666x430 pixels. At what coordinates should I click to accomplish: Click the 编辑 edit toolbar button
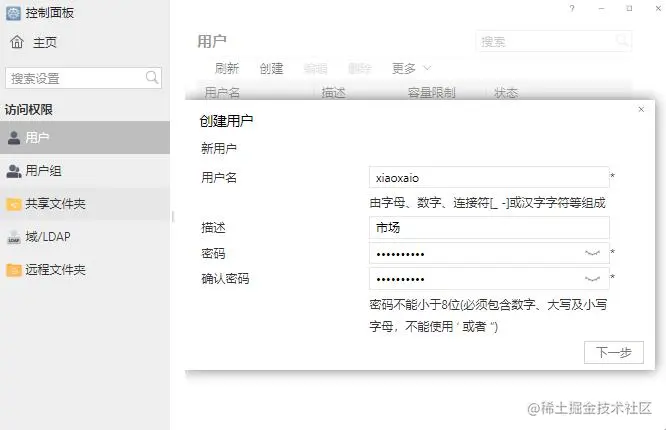tap(316, 68)
